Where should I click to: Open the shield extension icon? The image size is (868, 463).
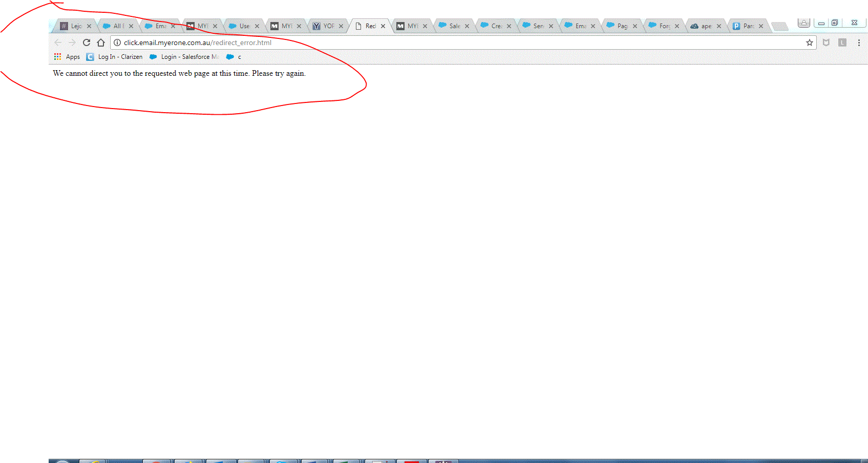pos(826,43)
